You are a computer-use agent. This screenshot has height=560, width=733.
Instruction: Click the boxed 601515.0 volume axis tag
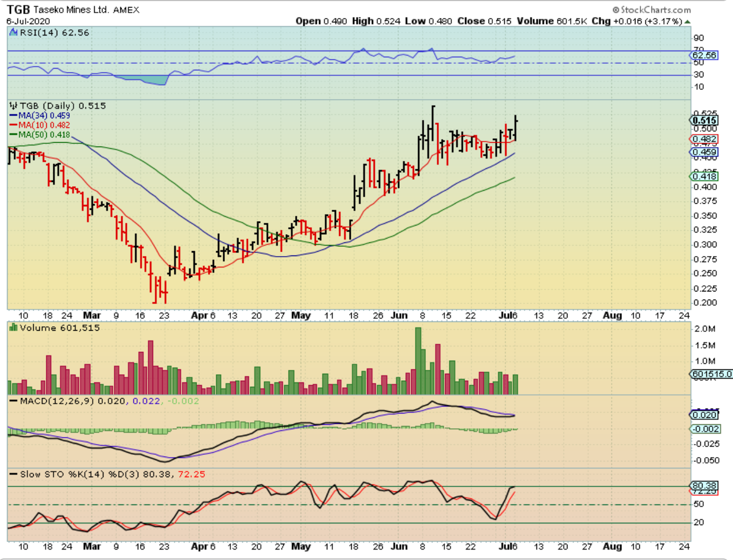711,374
